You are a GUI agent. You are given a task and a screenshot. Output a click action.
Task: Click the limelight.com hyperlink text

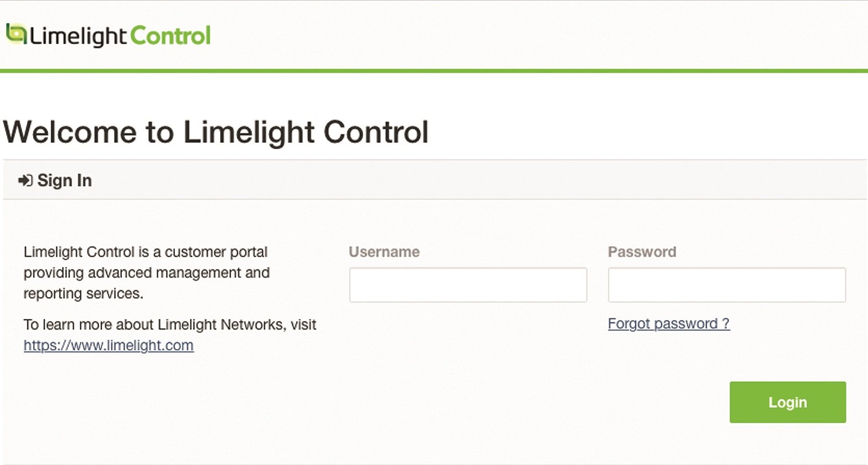(108, 345)
